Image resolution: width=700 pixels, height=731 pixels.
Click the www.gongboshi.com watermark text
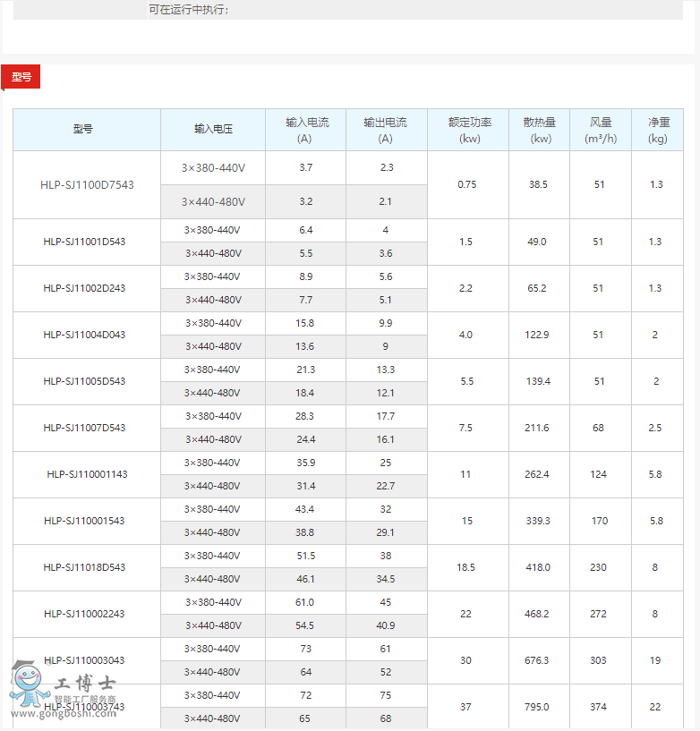pos(76,712)
